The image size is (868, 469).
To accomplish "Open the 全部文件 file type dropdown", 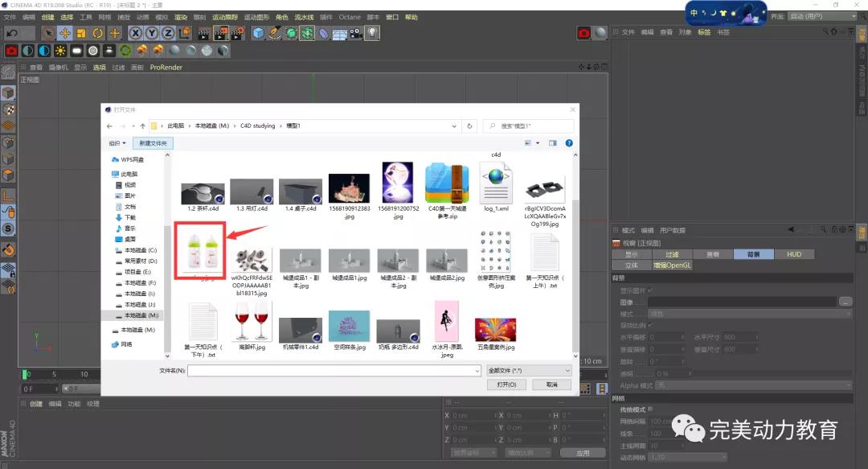I will click(x=529, y=370).
